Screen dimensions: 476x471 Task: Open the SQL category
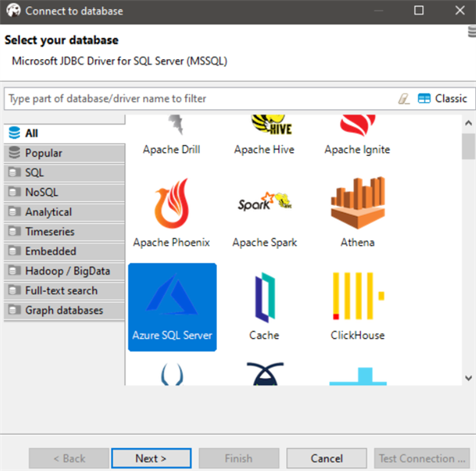pyautogui.click(x=64, y=173)
